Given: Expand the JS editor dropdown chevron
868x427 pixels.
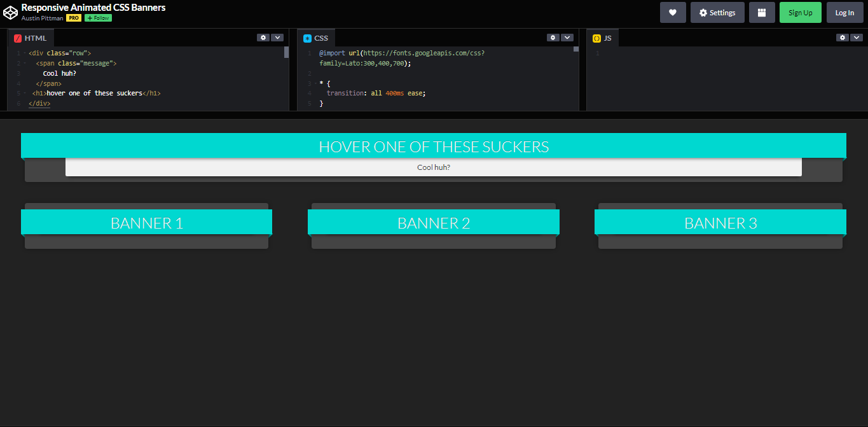Looking at the screenshot, I should (x=856, y=38).
